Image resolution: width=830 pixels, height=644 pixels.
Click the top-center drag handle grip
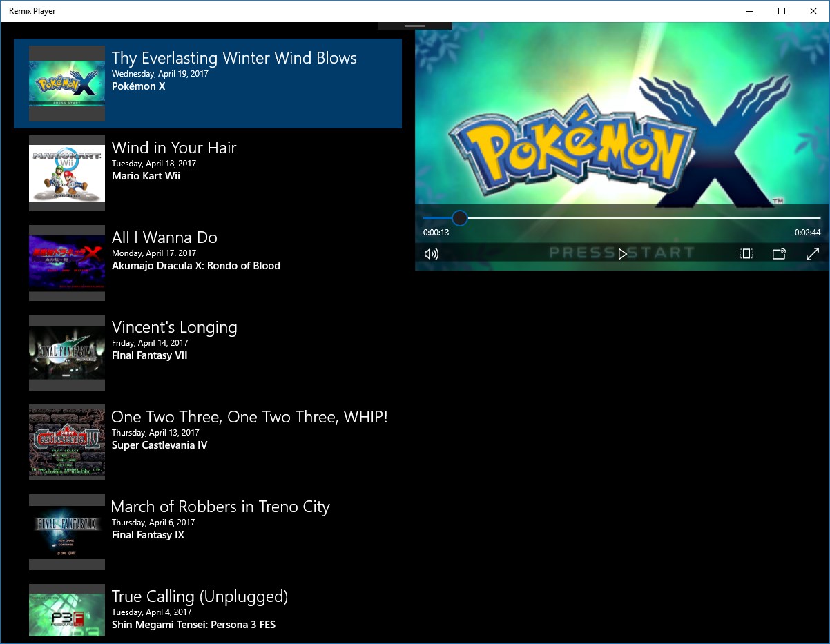[415, 26]
